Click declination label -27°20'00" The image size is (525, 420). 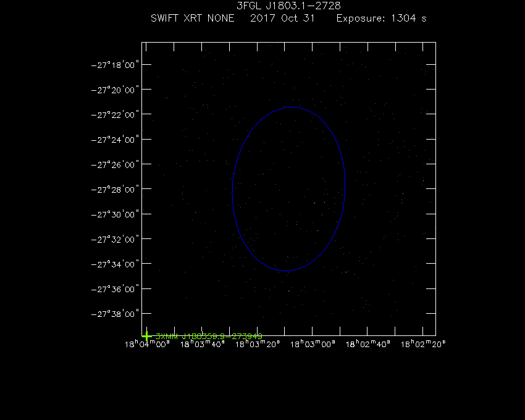tap(115, 90)
